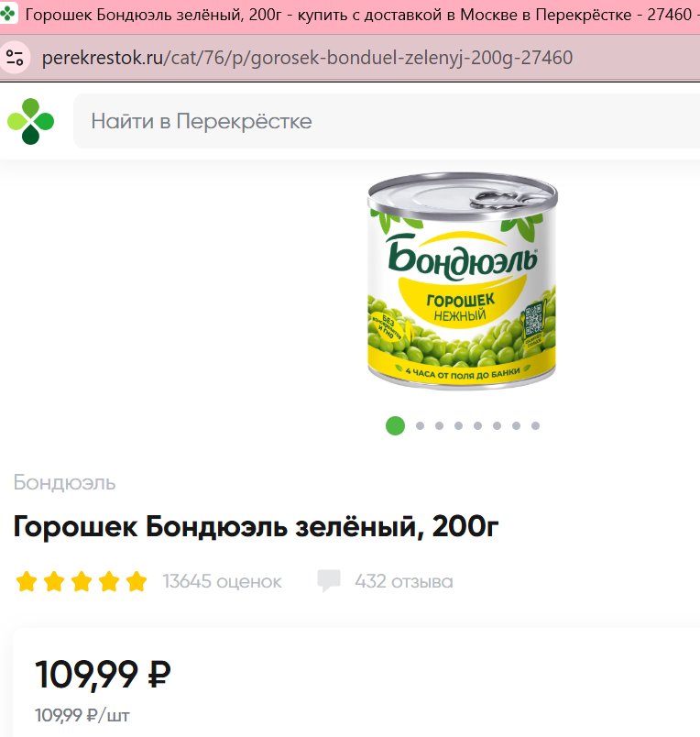
Task: Select the first green carousel dot
Action: [x=395, y=426]
